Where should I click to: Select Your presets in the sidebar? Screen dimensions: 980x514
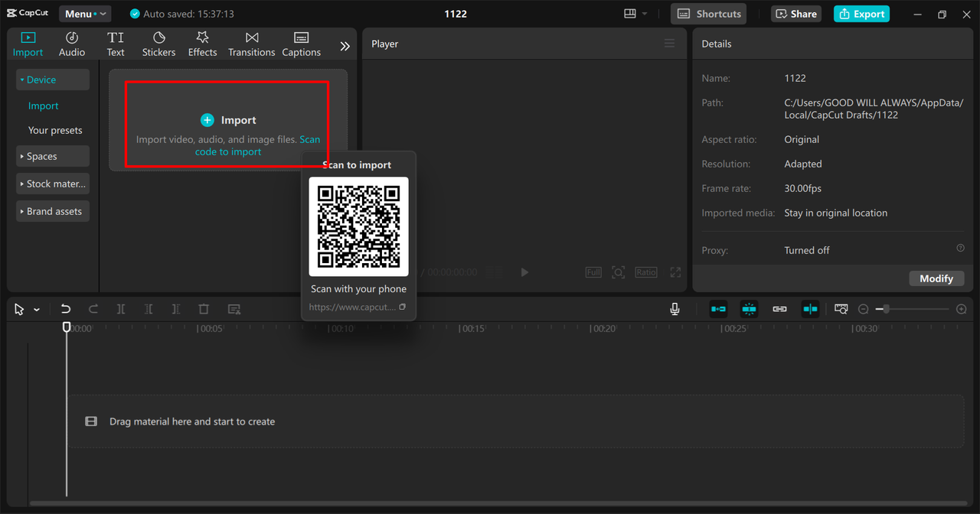pos(55,130)
